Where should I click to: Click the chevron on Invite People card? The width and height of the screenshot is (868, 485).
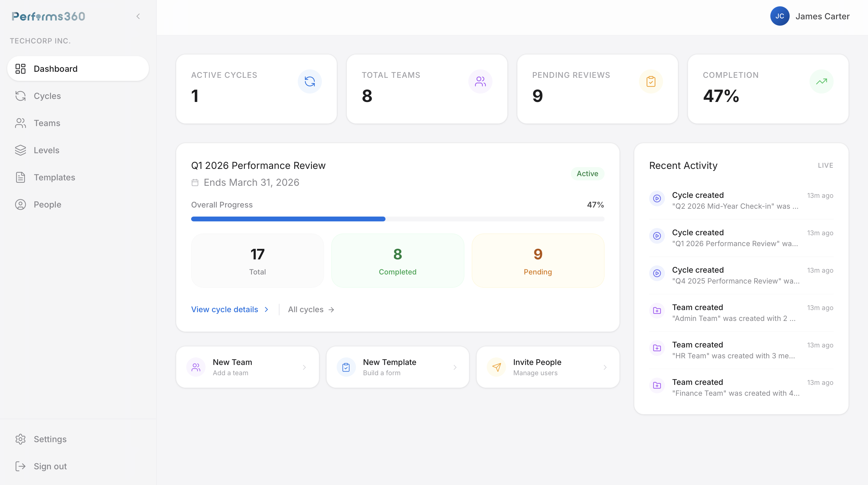pos(605,367)
